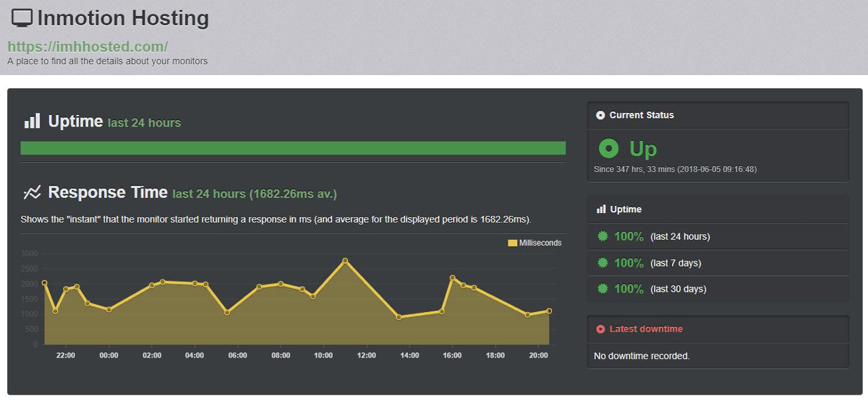Click the 12:00 axis label
Screen dimensions: 868x401
pyautogui.click(x=367, y=355)
